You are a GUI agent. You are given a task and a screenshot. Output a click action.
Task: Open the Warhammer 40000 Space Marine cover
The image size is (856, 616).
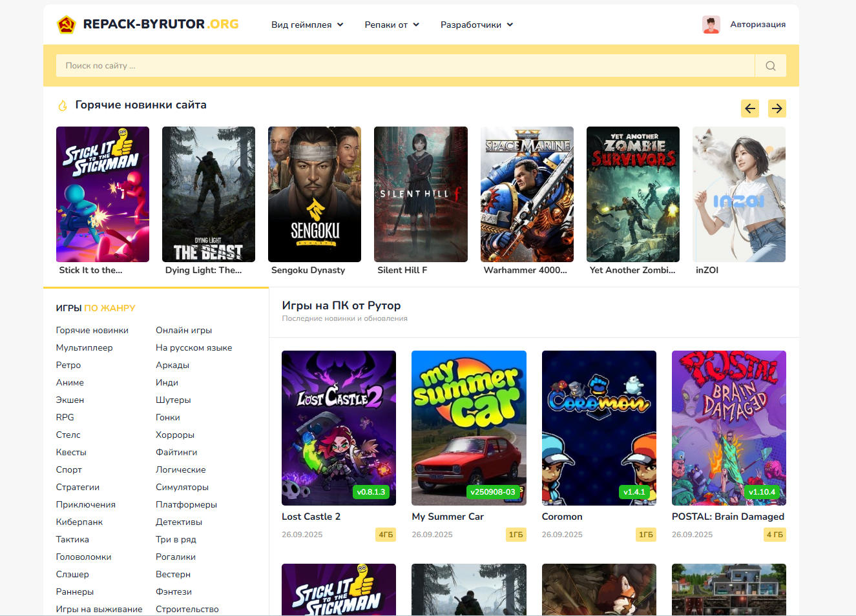click(x=527, y=194)
